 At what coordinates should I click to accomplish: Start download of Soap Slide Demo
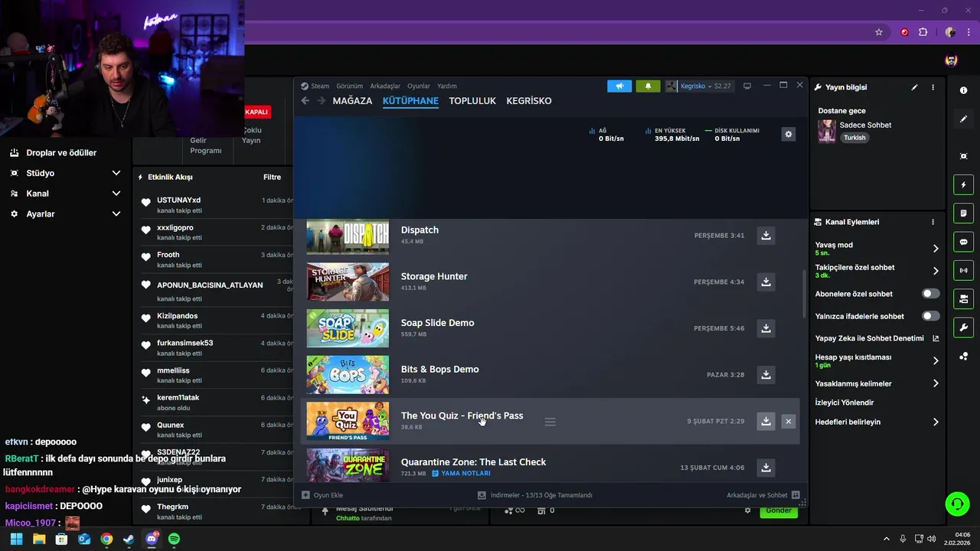[766, 328]
